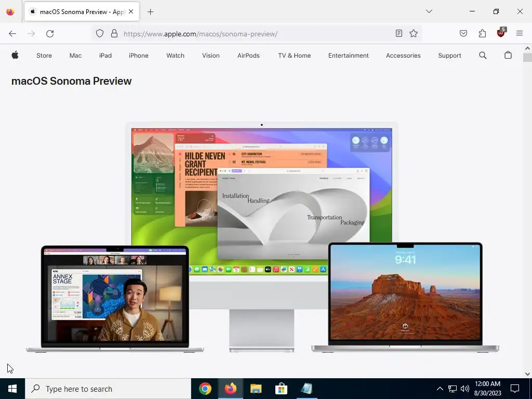This screenshot has width=532, height=399.
Task: Open AirPods navigation link
Action: pyautogui.click(x=248, y=55)
